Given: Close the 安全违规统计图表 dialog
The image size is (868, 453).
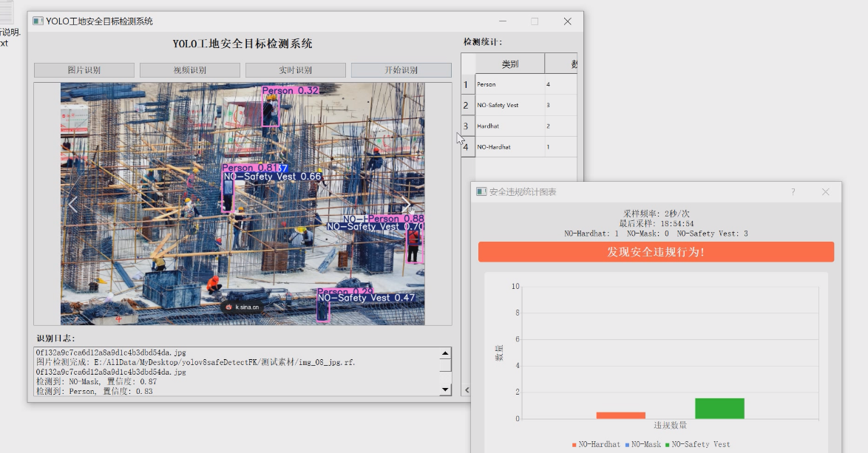Looking at the screenshot, I should click(826, 192).
